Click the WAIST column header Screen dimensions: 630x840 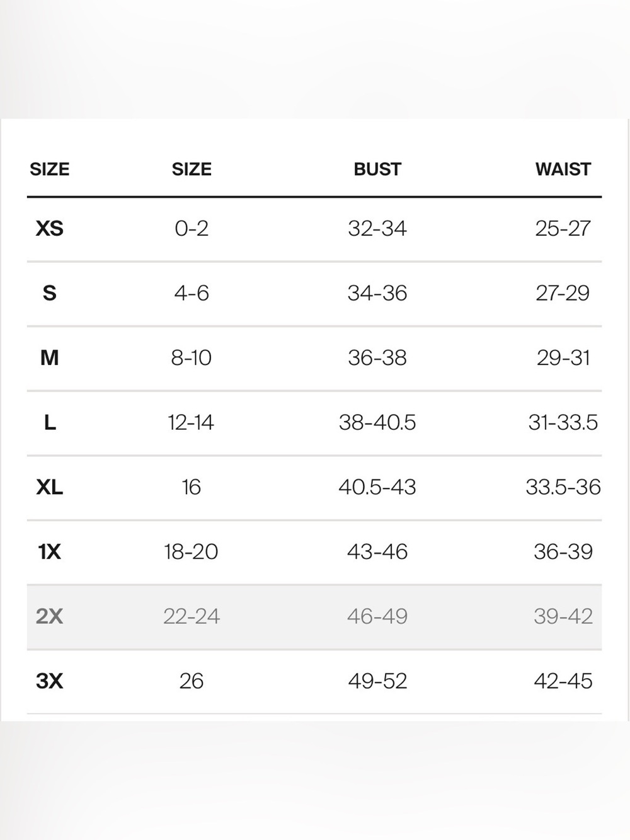pos(563,170)
